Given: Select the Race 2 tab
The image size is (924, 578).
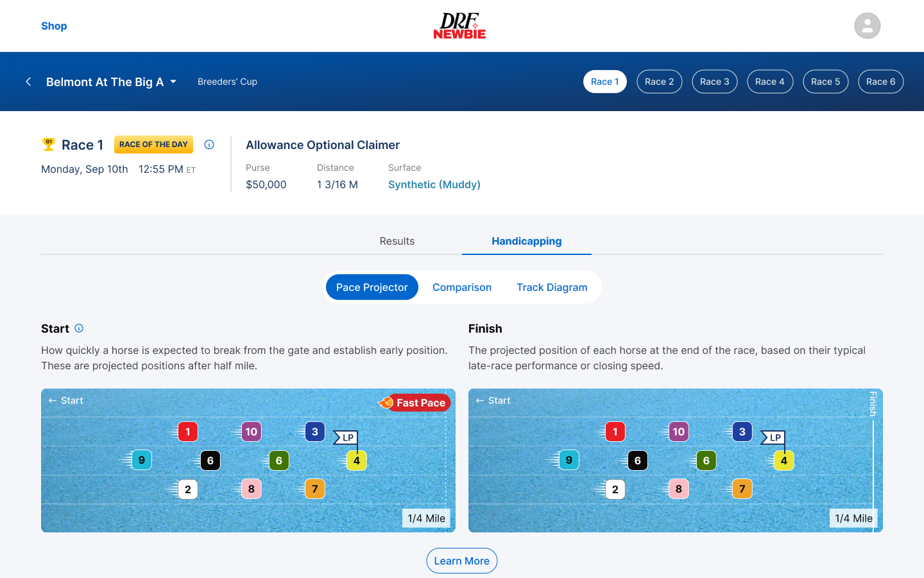Looking at the screenshot, I should pos(660,82).
